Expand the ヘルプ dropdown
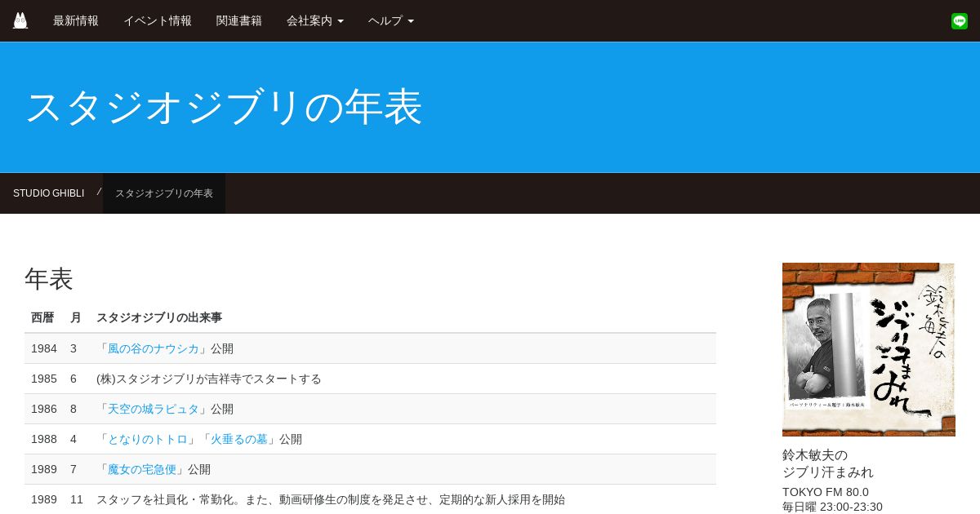980x514 pixels. (391, 20)
